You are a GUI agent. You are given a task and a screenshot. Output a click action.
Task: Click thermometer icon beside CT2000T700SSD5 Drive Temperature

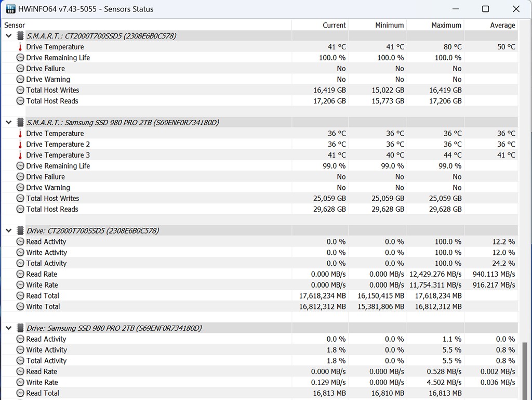click(20, 47)
